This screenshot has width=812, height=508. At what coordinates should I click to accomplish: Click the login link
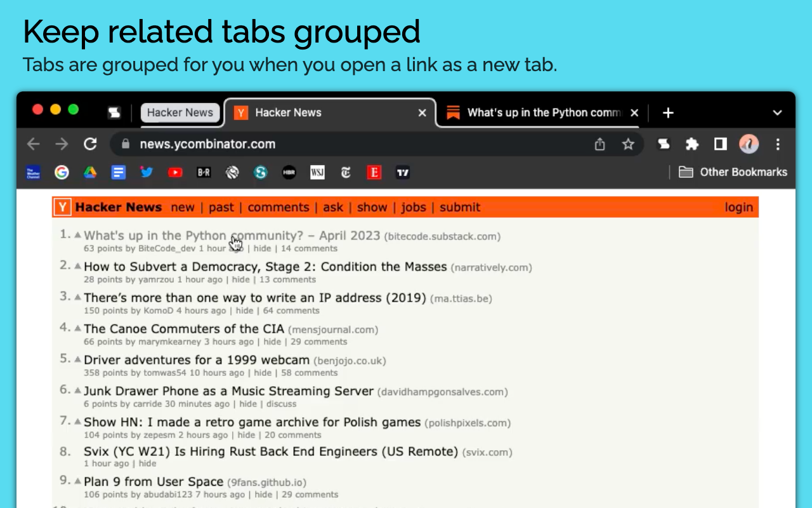[738, 208]
